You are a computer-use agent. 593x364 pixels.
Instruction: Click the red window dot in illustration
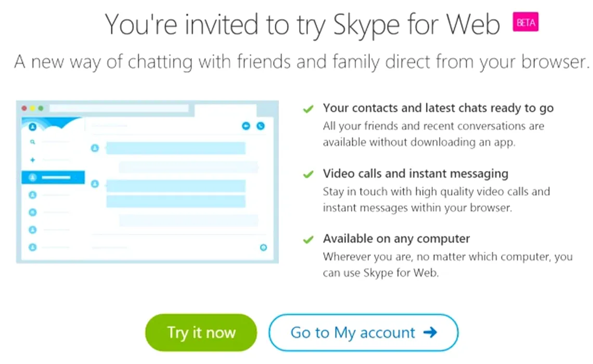pyautogui.click(x=24, y=109)
